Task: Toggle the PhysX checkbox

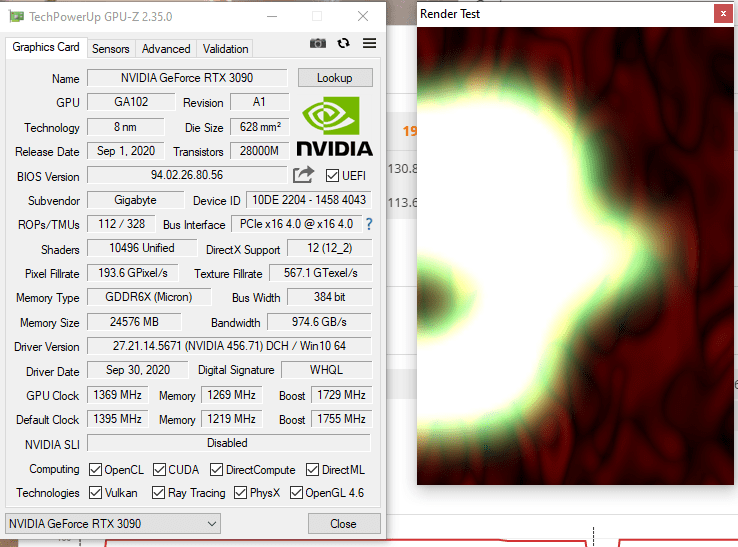Action: [241, 492]
